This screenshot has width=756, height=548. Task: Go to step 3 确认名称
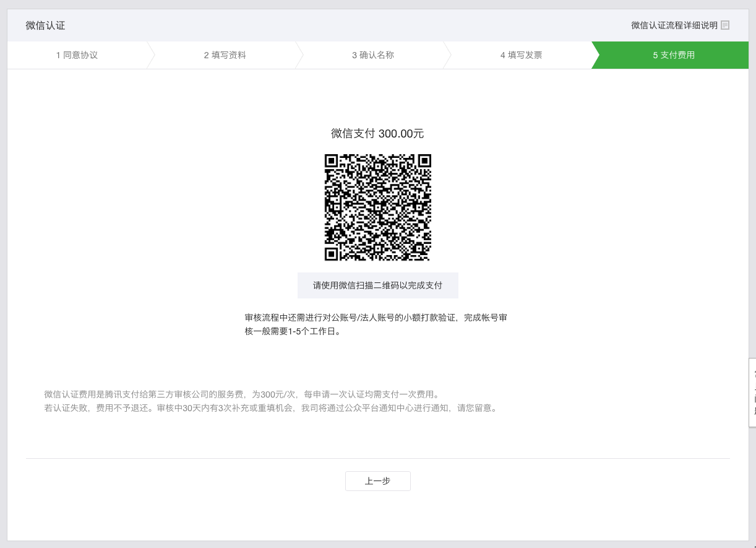[373, 55]
